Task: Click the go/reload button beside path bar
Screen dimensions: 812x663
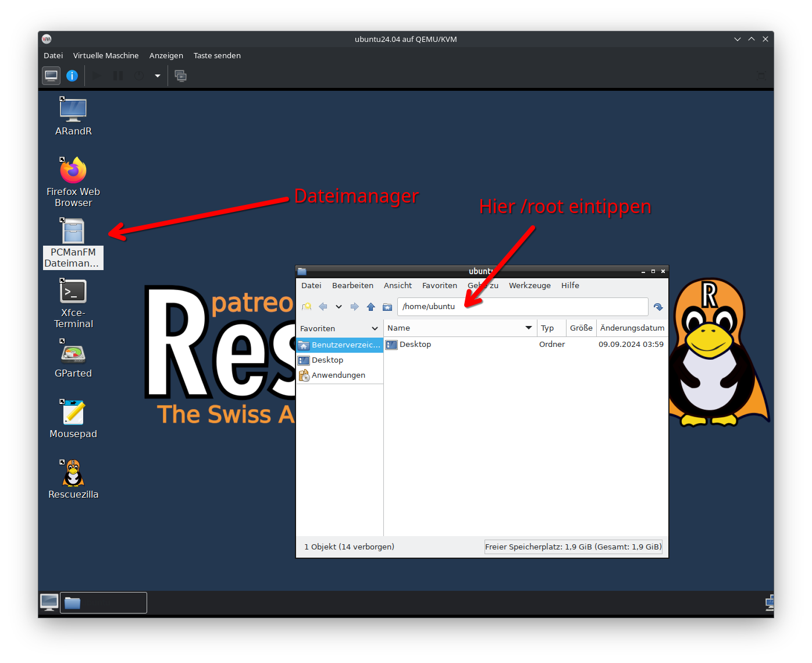Action: (658, 307)
